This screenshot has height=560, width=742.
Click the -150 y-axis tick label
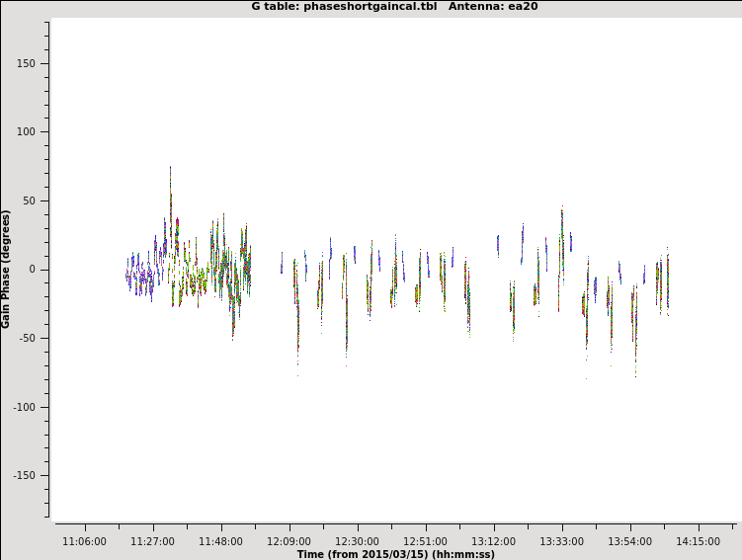[x=22, y=475]
